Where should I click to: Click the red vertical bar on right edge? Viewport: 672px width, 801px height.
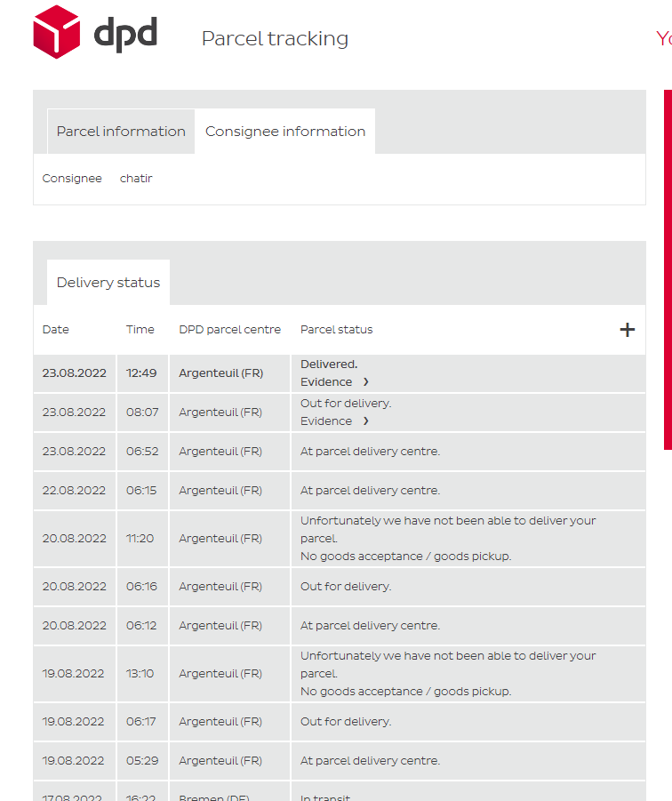(x=668, y=267)
